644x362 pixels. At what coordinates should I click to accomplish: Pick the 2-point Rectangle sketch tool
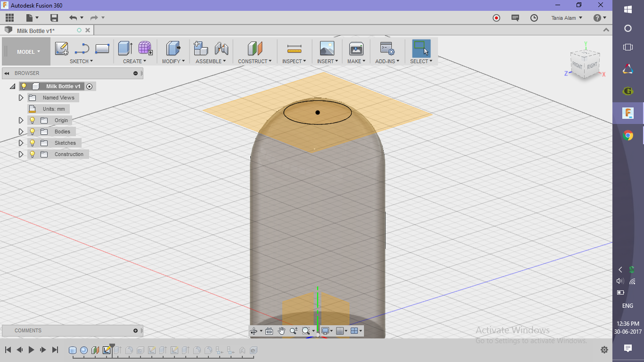tap(102, 49)
